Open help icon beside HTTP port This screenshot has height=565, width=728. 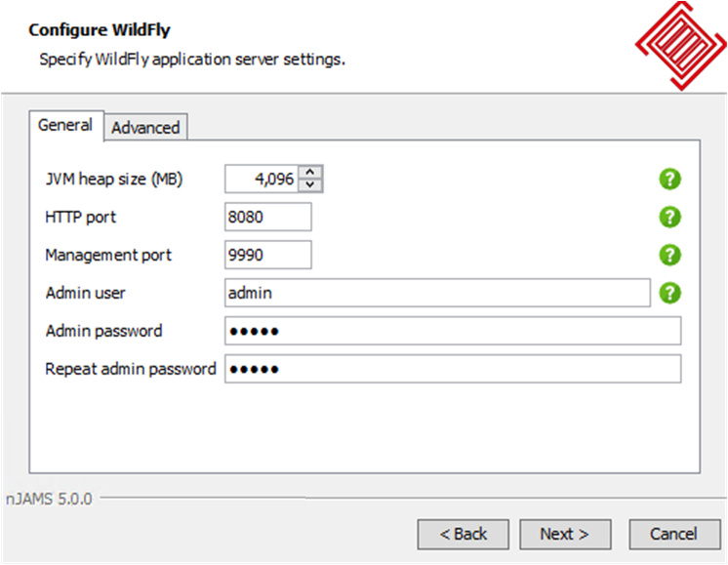point(669,217)
